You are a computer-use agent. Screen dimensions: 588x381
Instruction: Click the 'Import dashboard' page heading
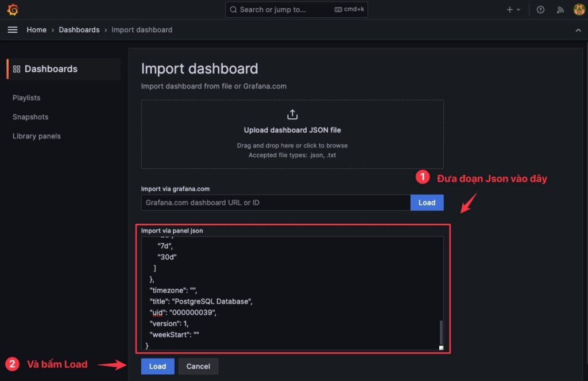coord(199,68)
